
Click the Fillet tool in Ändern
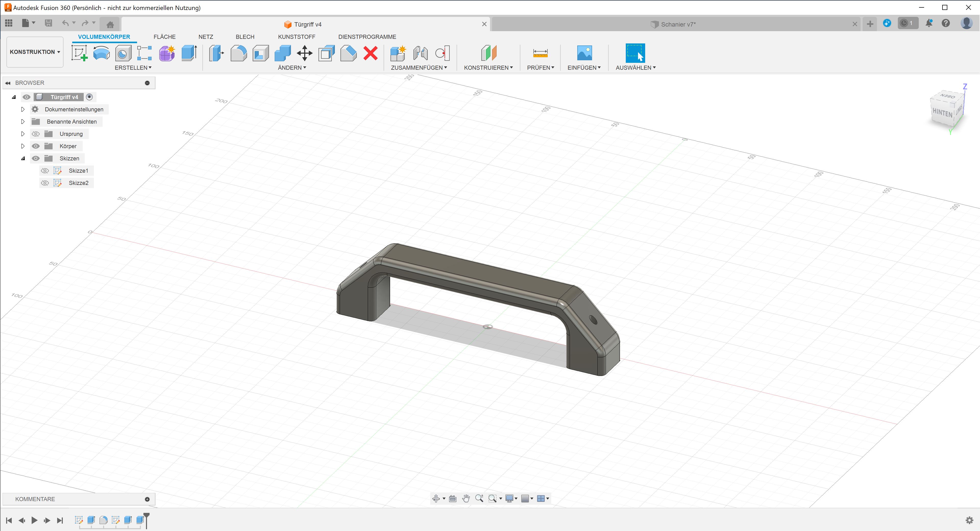pos(239,53)
